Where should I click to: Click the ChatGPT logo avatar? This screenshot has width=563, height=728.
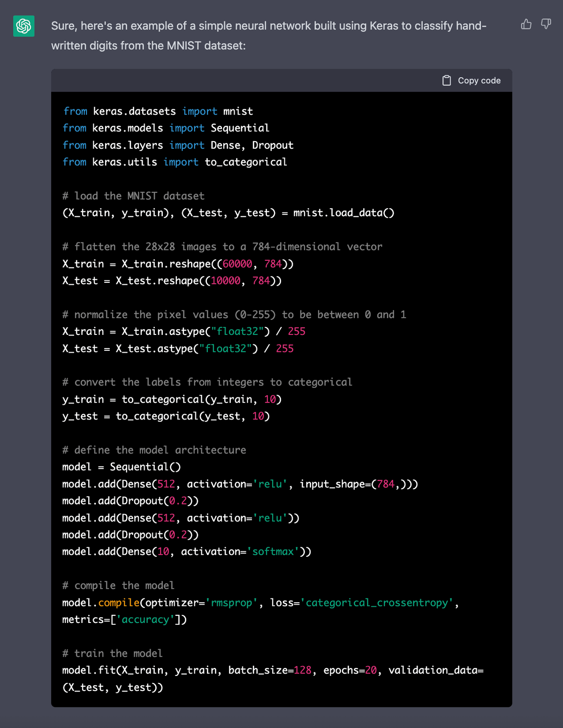pyautogui.click(x=23, y=26)
